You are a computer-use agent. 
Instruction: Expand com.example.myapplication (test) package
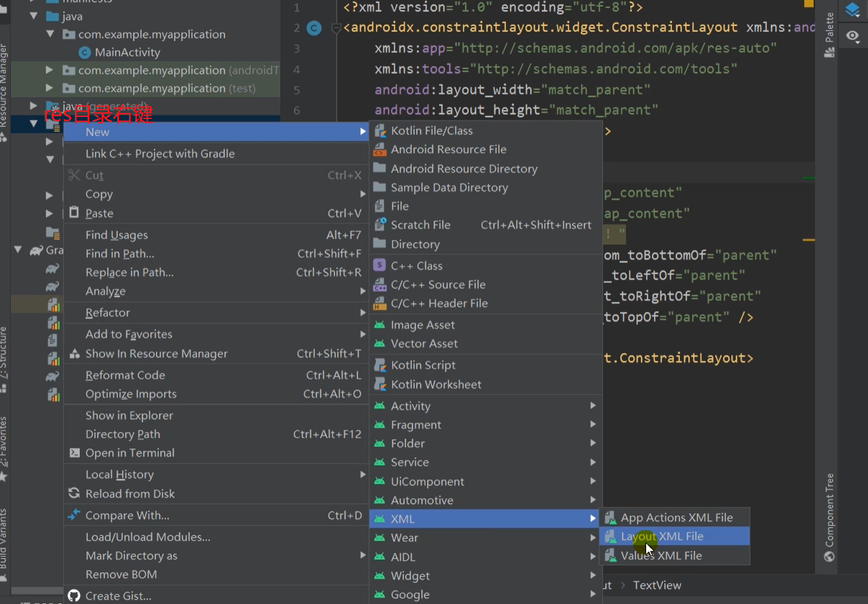[x=50, y=88]
